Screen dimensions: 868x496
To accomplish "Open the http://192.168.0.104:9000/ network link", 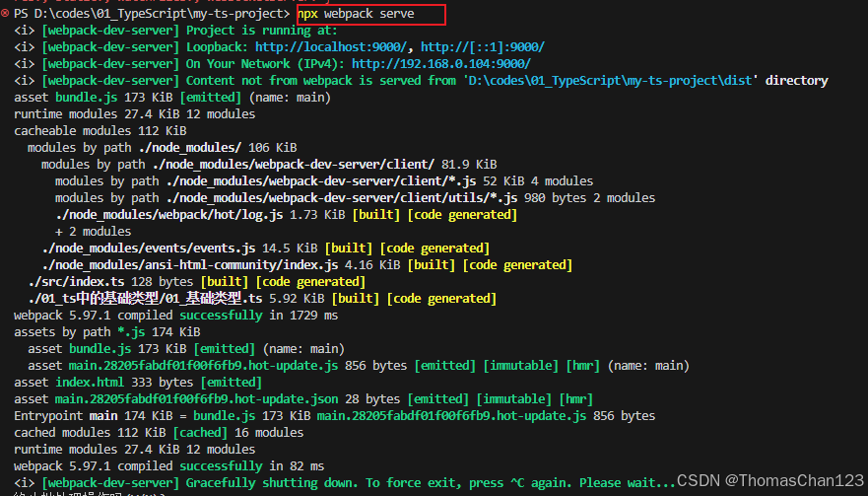I will point(441,64).
